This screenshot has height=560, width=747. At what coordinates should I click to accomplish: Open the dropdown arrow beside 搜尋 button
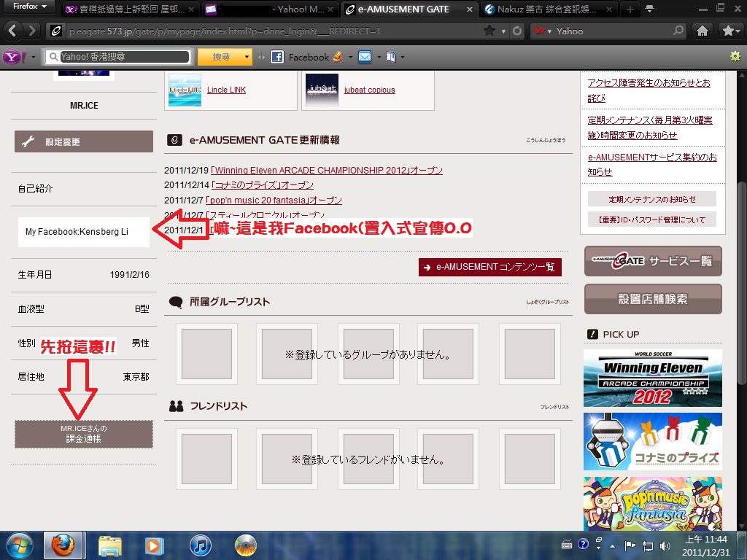(247, 57)
